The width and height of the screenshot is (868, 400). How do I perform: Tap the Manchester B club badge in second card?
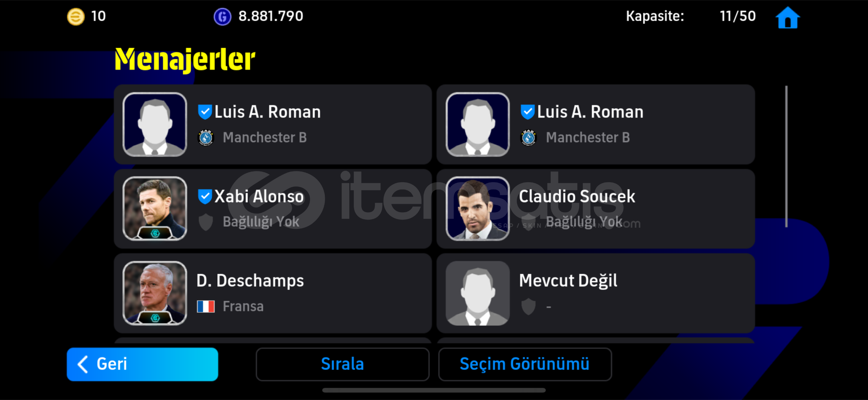pyautogui.click(x=529, y=138)
